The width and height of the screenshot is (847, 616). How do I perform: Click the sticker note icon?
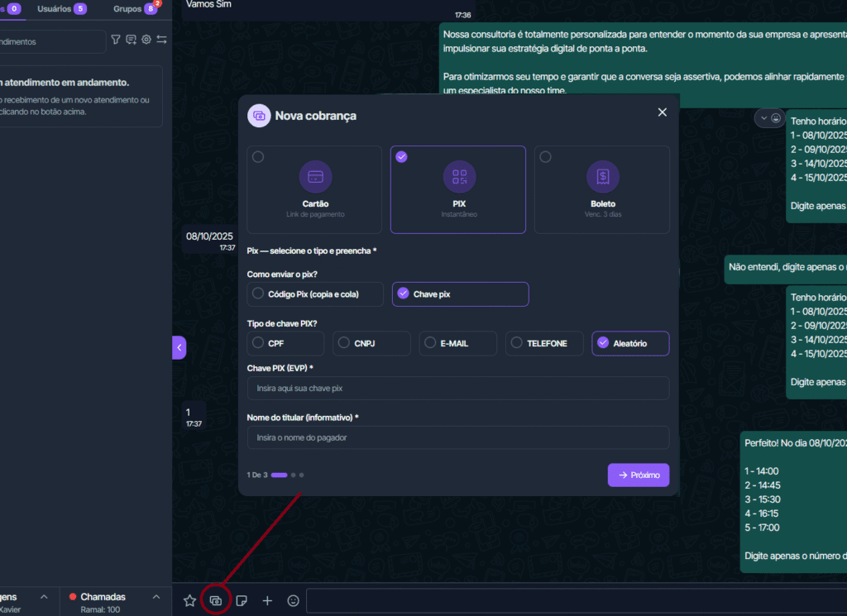[242, 601]
